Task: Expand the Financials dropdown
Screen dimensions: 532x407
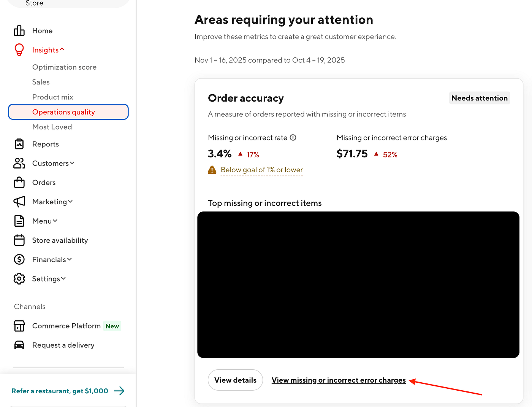Action: 69,259
